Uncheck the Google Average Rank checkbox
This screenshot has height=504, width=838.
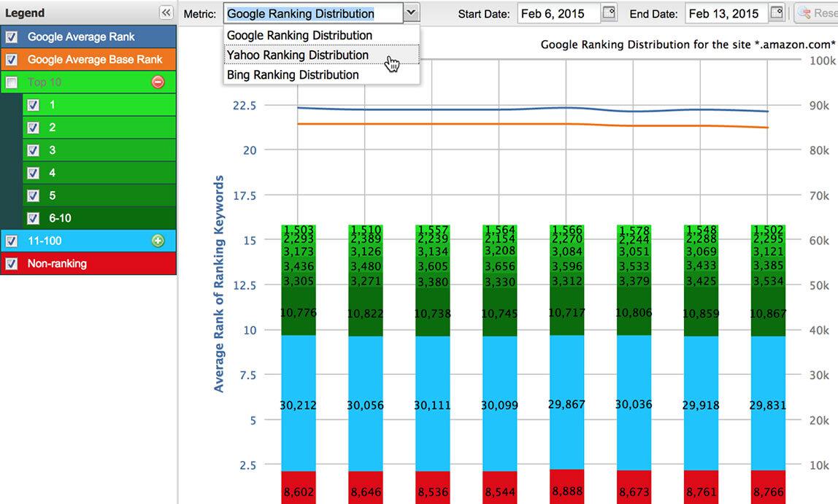10,35
